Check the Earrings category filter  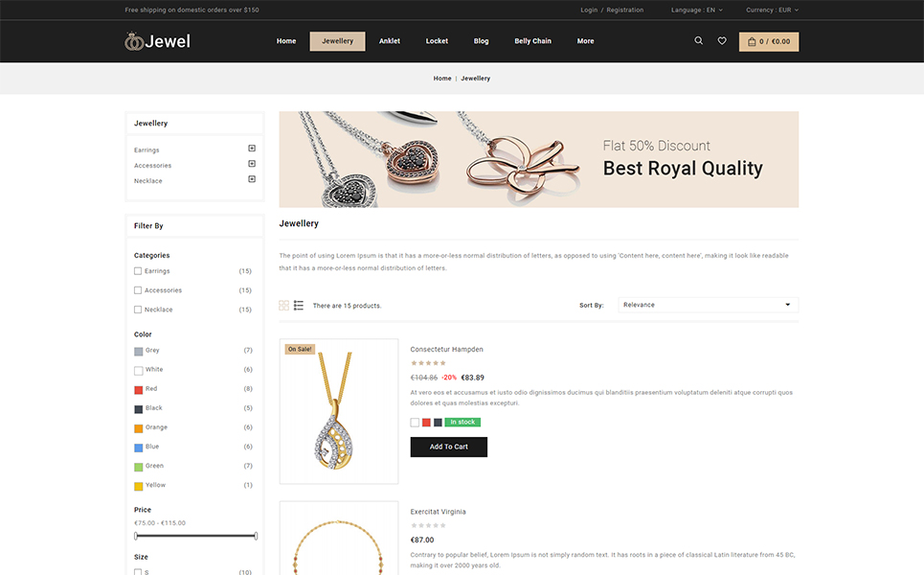(x=138, y=271)
